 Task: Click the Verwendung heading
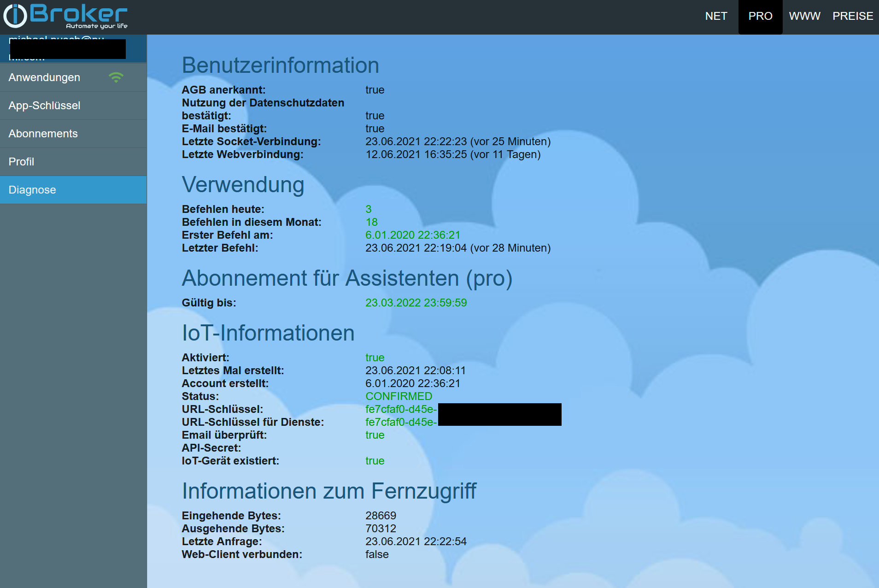coord(243,185)
